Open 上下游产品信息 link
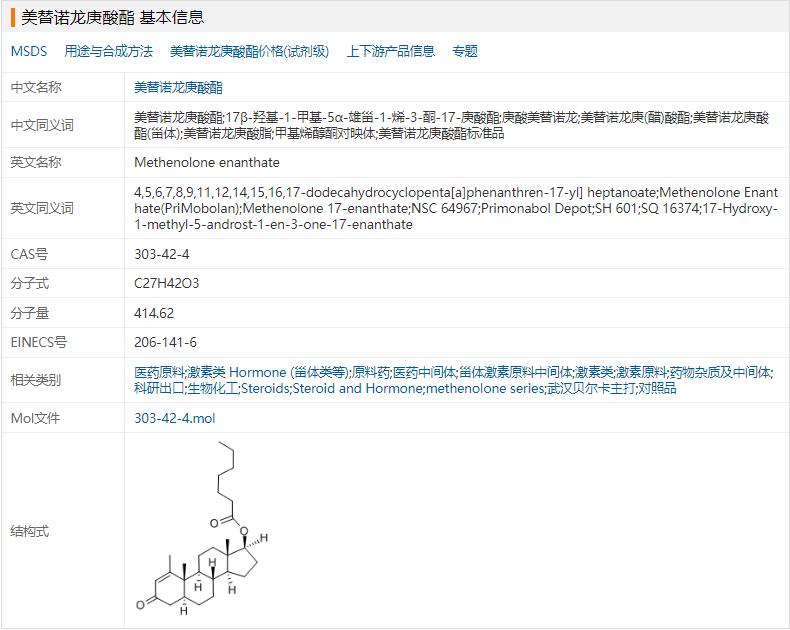The width and height of the screenshot is (790, 630). click(390, 51)
